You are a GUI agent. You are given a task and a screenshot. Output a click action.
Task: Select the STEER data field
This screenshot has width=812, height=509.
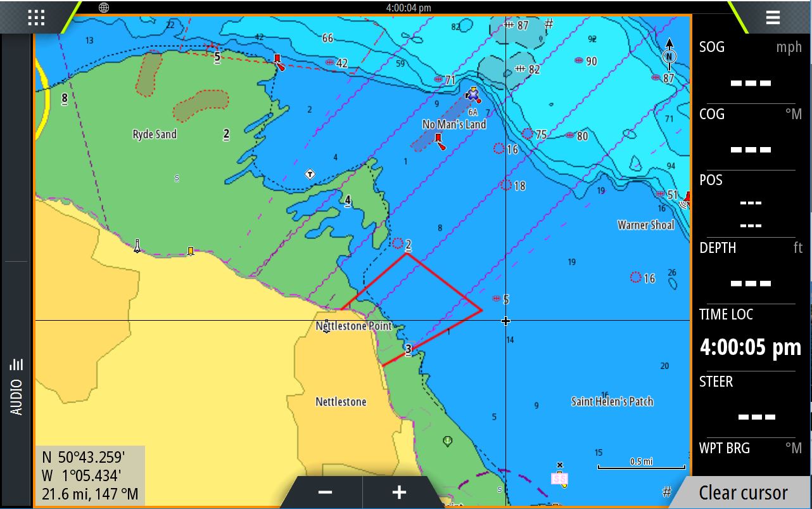click(x=751, y=404)
